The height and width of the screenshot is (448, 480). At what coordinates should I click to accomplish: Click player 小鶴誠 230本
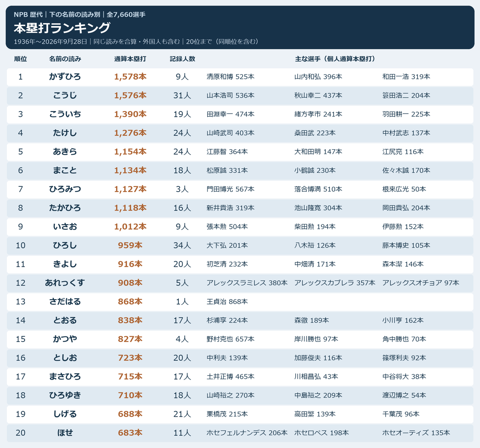tap(315, 170)
